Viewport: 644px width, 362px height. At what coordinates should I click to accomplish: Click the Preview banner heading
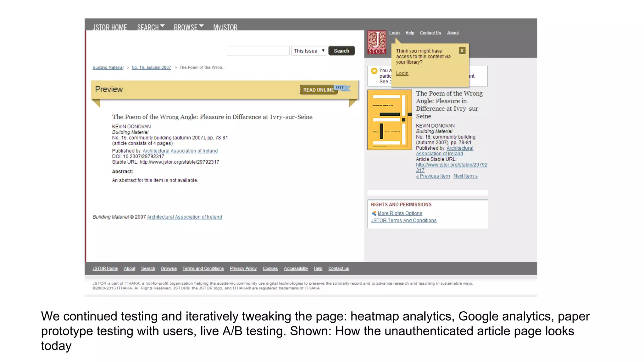point(109,89)
